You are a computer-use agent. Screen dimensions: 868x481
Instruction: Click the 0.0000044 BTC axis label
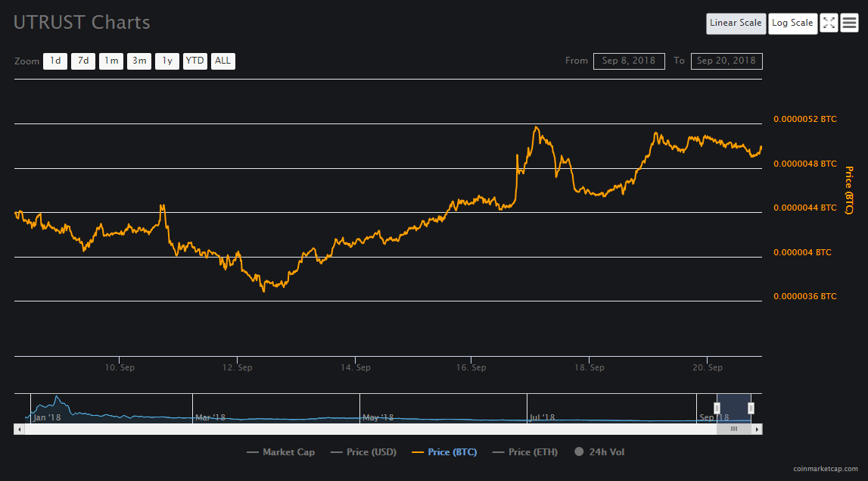tap(805, 208)
